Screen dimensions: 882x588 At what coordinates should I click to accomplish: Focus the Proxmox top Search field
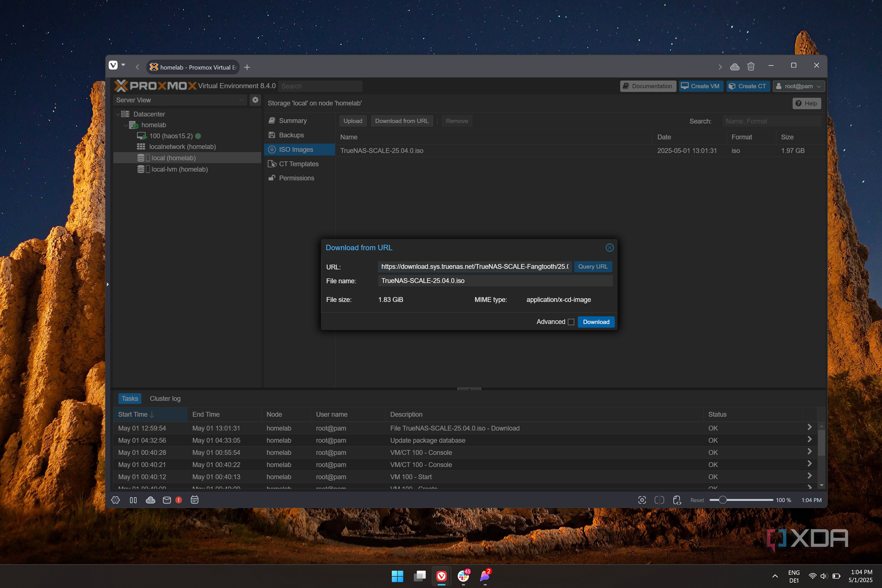[x=320, y=86]
